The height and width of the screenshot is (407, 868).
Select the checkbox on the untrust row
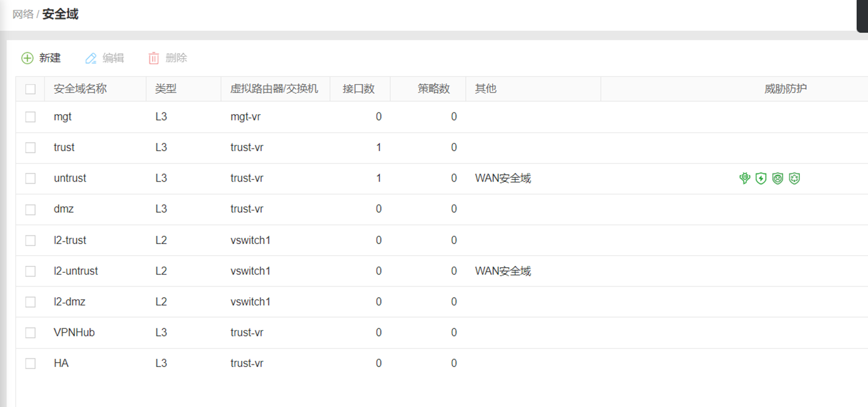30,178
